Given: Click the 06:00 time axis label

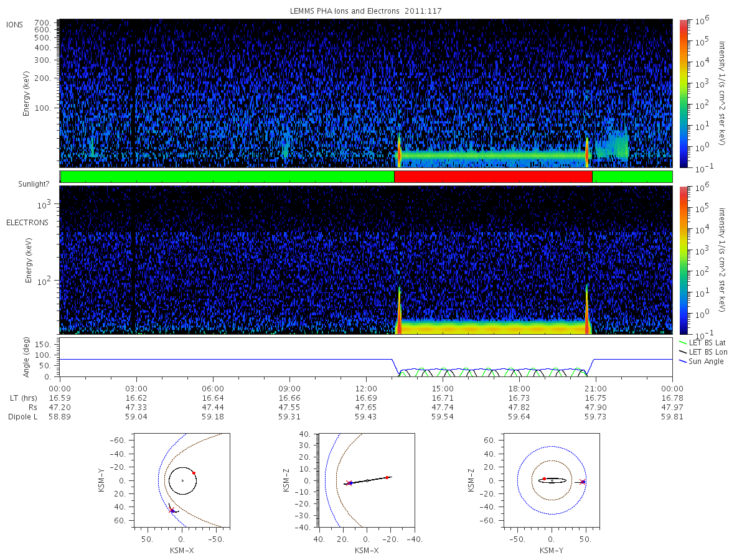Looking at the screenshot, I should (213, 388).
